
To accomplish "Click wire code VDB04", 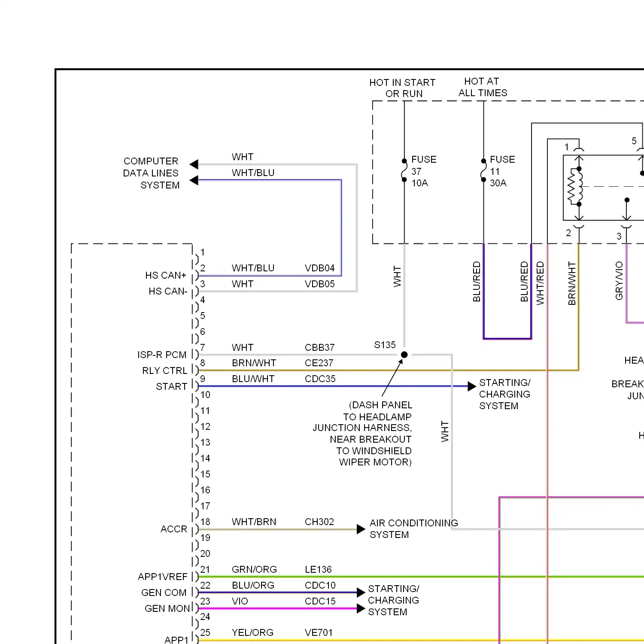I will [319, 268].
